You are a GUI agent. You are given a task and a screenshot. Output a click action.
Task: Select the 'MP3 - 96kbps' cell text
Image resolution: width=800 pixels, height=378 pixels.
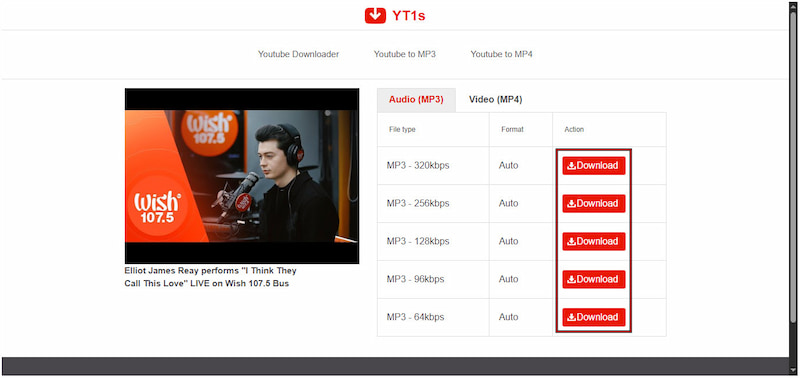[x=415, y=279]
